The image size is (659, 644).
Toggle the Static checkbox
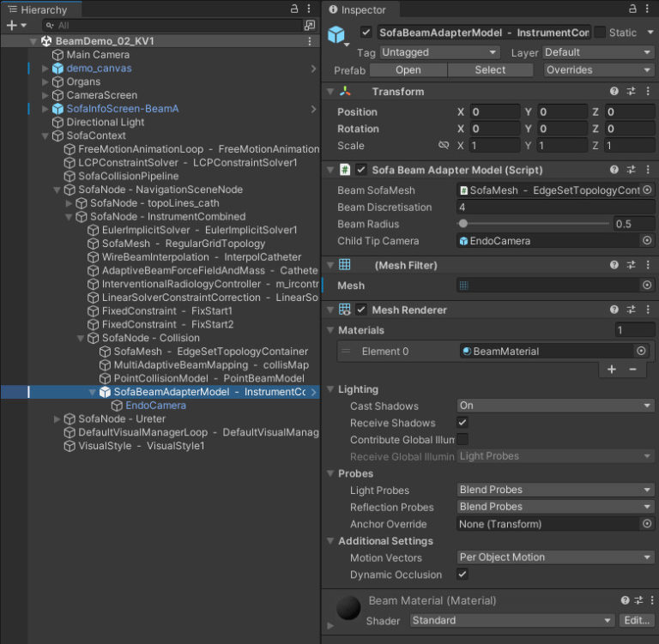[600, 33]
